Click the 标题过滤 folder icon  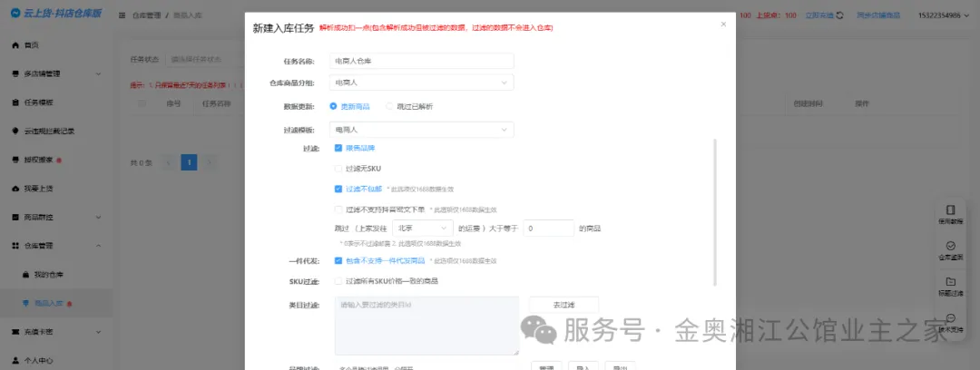950,282
